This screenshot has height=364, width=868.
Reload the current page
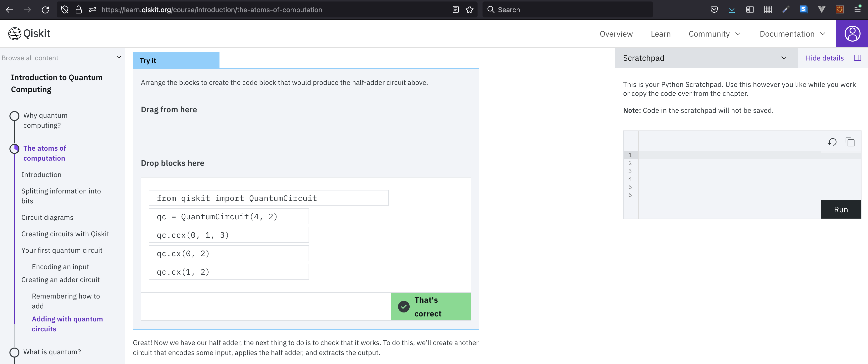pyautogui.click(x=46, y=9)
